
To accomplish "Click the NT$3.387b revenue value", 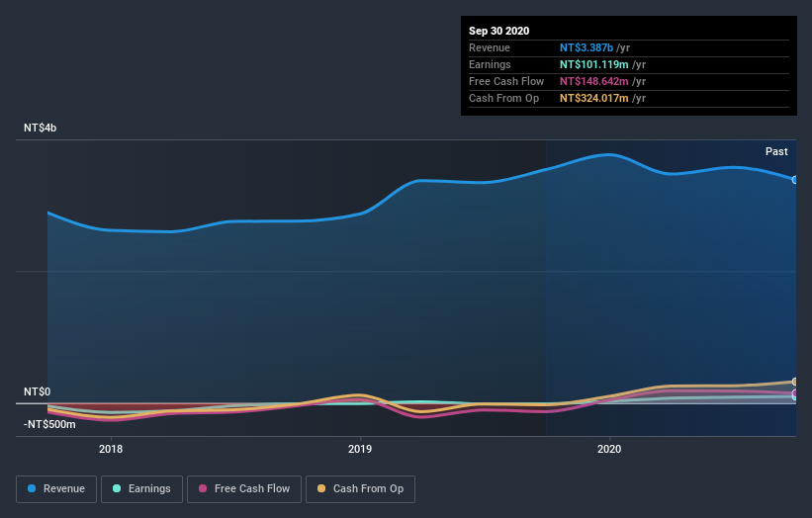I will [586, 47].
